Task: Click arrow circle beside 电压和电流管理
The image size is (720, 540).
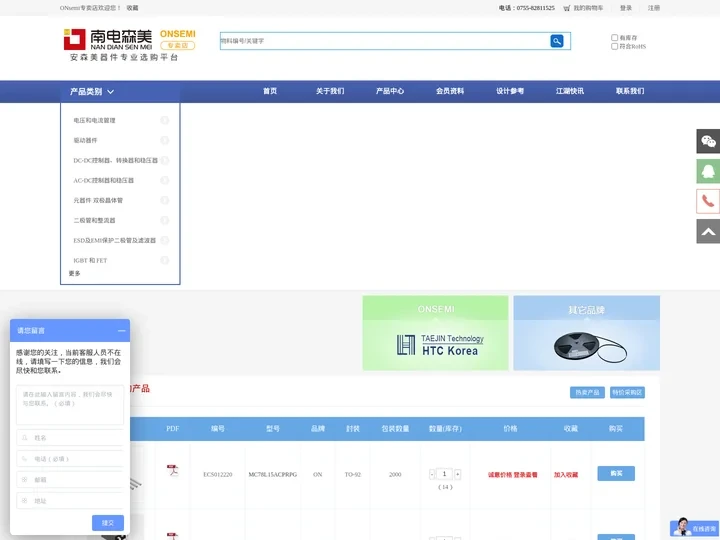Action: [x=164, y=120]
